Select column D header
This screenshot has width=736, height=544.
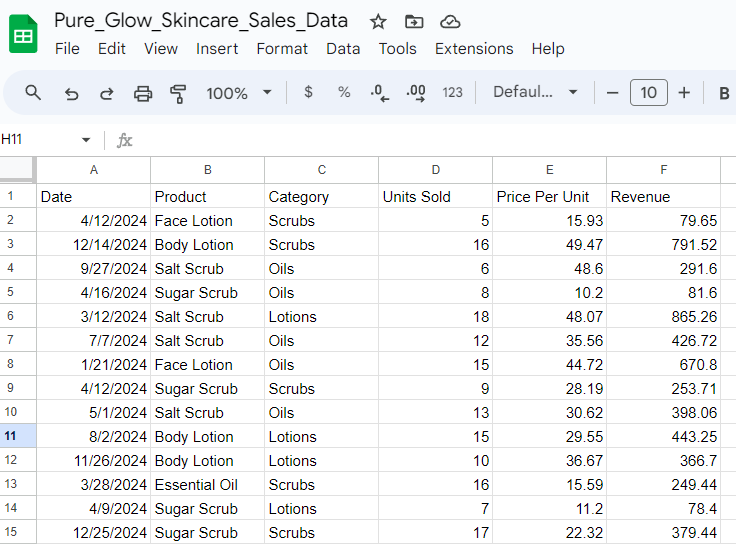[436, 170]
